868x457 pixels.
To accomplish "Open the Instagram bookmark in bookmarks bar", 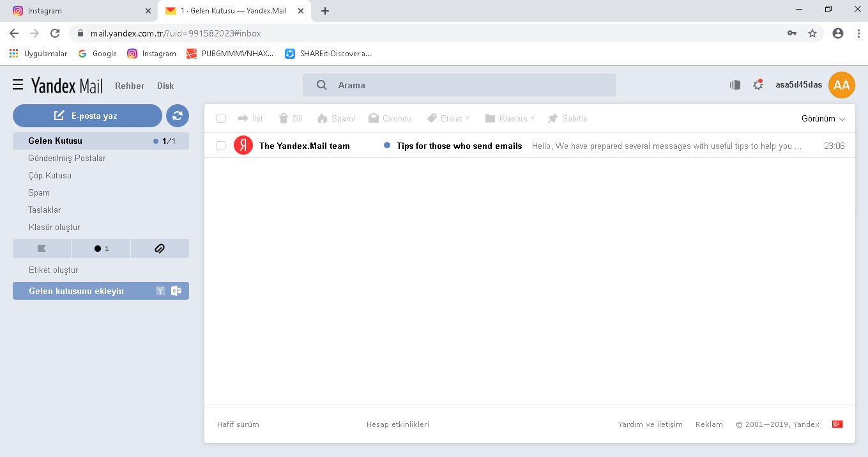I will [x=151, y=54].
